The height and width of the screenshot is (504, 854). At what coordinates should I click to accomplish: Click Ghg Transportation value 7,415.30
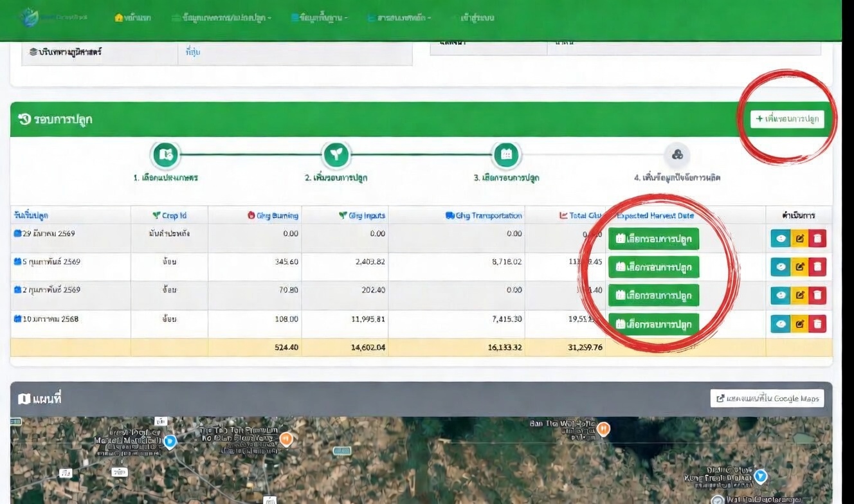point(505,319)
